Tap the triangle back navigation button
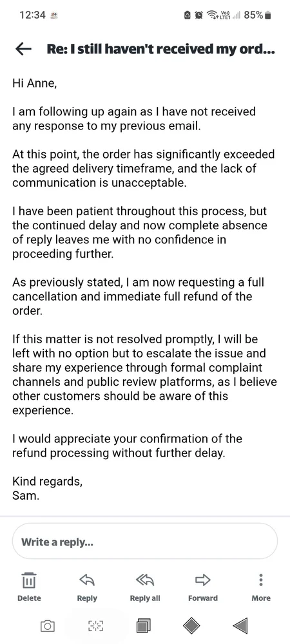The width and height of the screenshot is (290, 644). [x=240, y=625]
